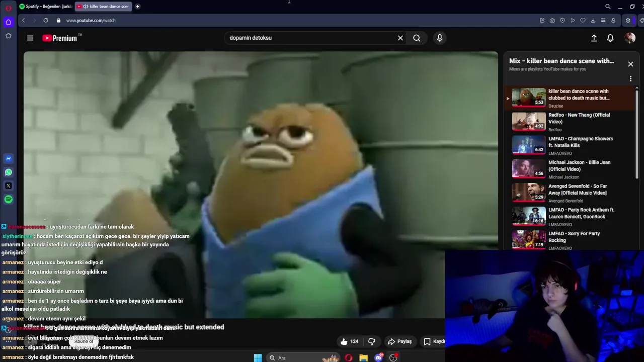Image resolution: width=644 pixels, height=362 pixels.
Task: Open the Opera sidebar home button
Action: (8, 22)
